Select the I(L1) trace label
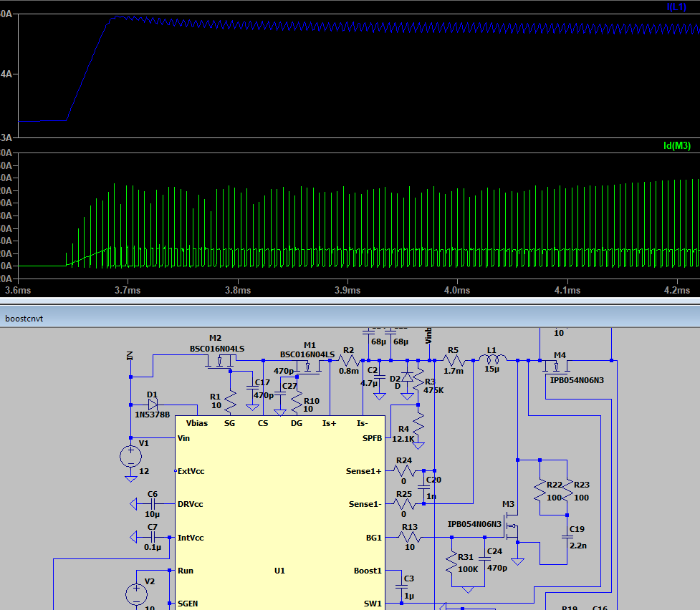This screenshot has width=700, height=610. 676,6
